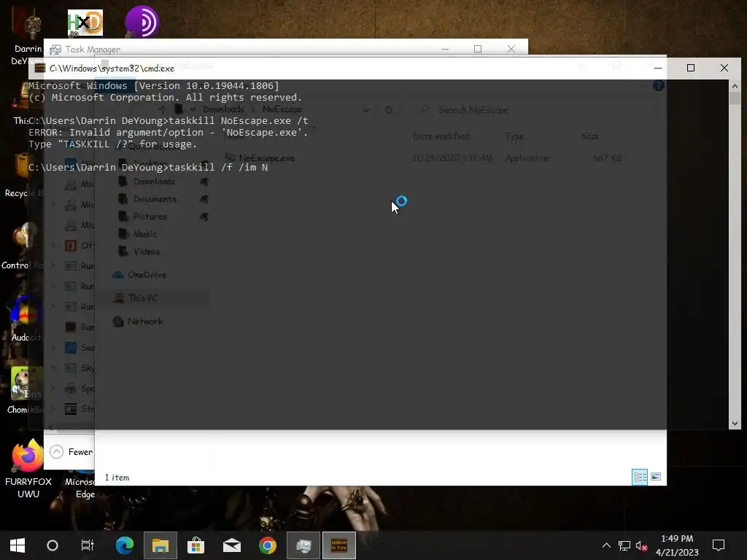The image size is (747, 560).
Task: Launch Microsoft Edge from the taskbar
Action: tap(125, 545)
